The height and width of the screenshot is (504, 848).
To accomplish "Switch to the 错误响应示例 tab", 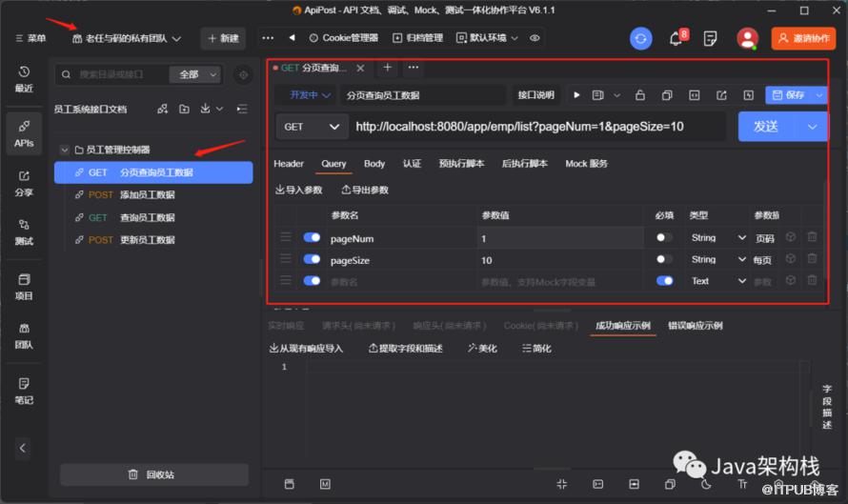I will coord(695,326).
